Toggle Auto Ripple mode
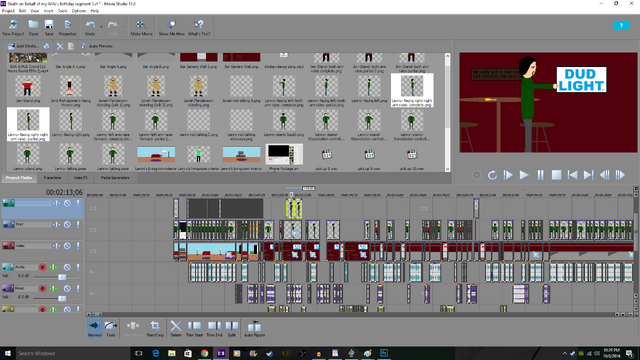 [x=254, y=328]
